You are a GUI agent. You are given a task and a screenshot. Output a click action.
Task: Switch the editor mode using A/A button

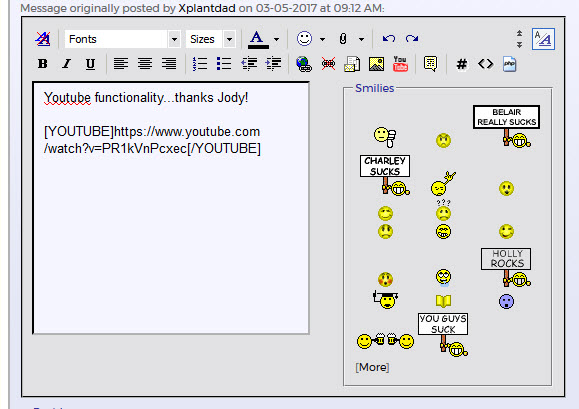[543, 39]
